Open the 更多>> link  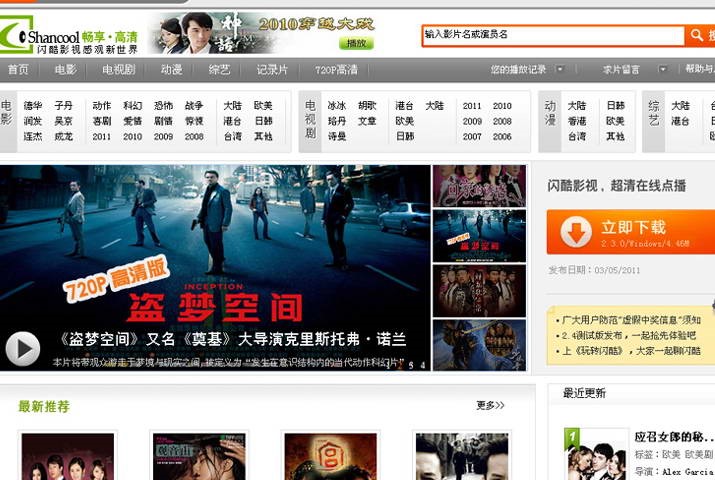pyautogui.click(x=490, y=405)
